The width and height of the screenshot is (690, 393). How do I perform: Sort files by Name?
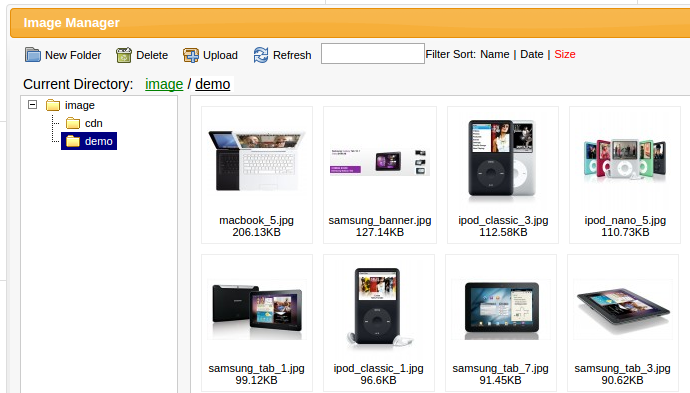tap(495, 54)
